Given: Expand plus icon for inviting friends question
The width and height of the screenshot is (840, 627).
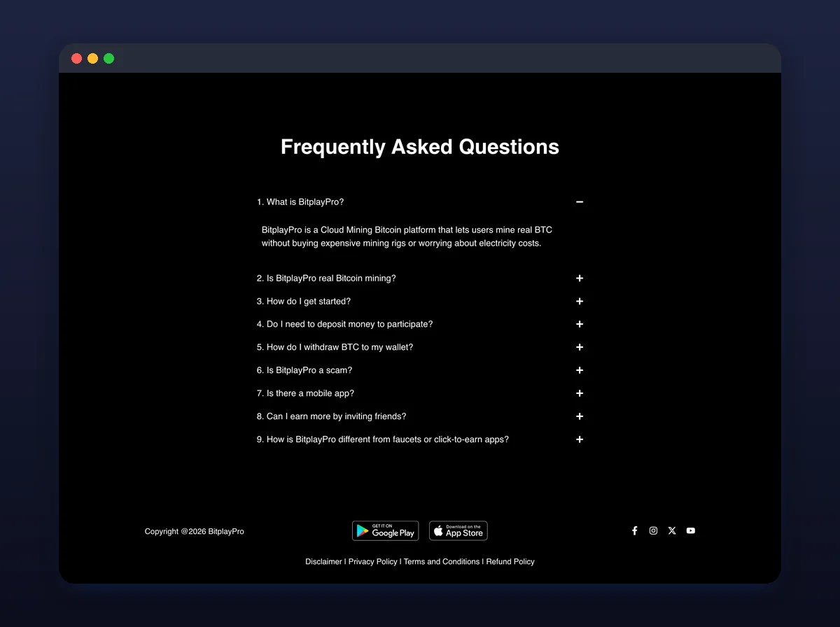Looking at the screenshot, I should click(x=580, y=417).
